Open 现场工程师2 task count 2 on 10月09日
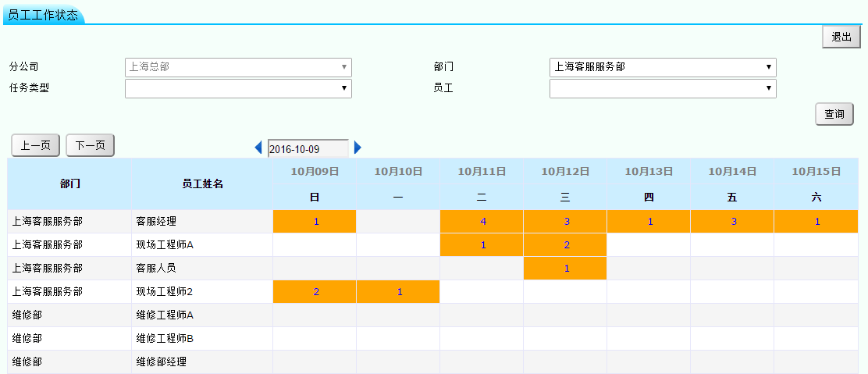The image size is (868, 374). (x=315, y=292)
